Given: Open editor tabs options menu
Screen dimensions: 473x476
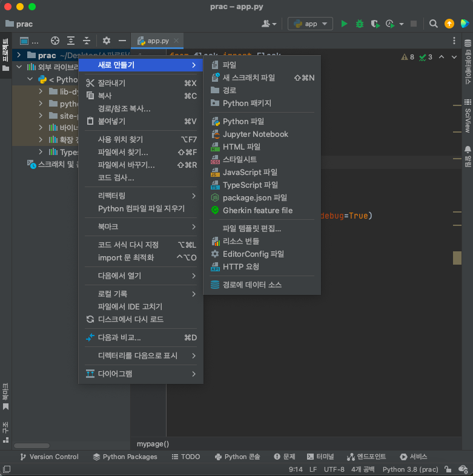Looking at the screenshot, I should coord(454,41).
